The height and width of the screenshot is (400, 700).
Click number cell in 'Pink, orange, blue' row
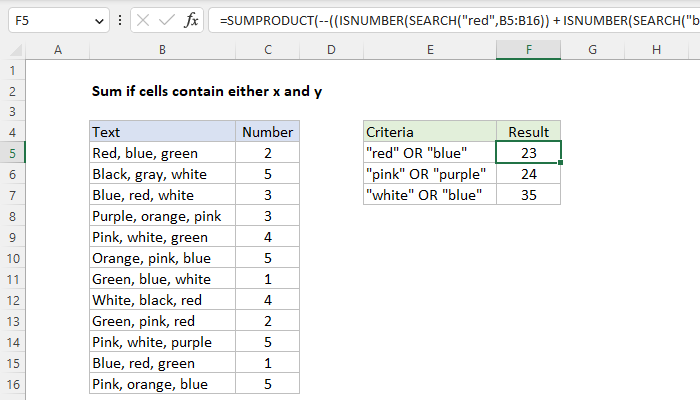[267, 384]
